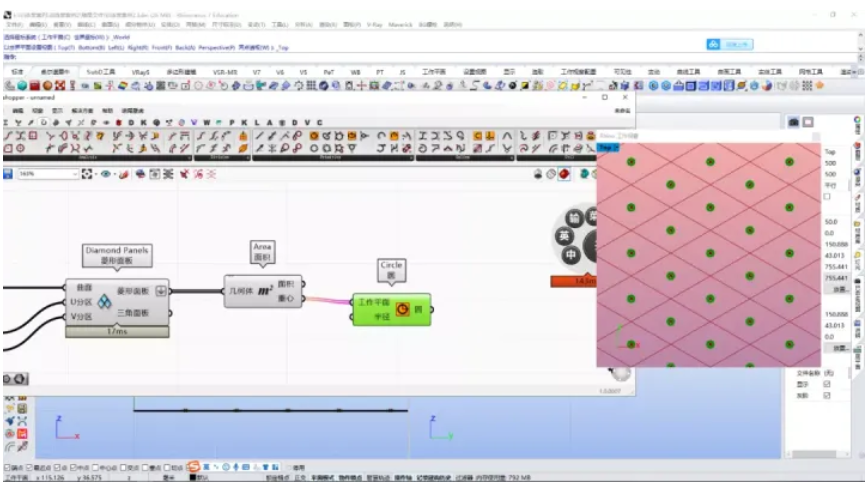This screenshot has height=482, width=866.
Task: Click the Diamond Panels component icon
Action: tap(104, 301)
